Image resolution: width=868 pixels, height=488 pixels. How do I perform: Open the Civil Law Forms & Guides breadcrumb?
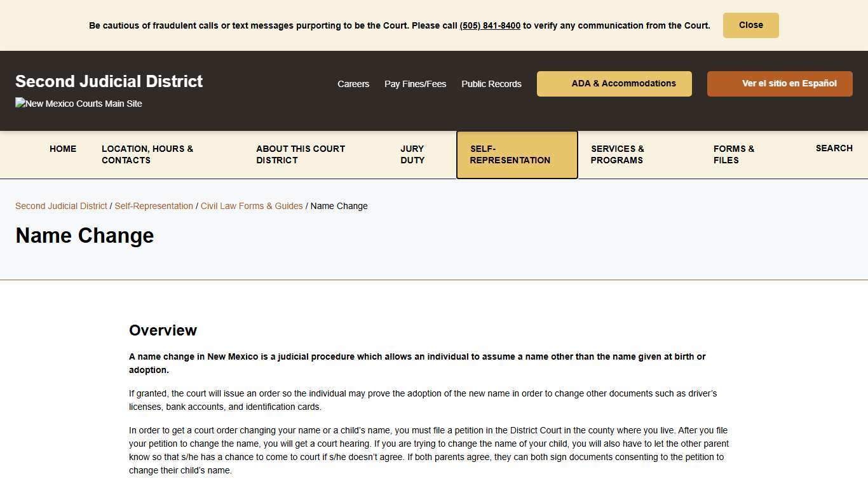coord(252,206)
